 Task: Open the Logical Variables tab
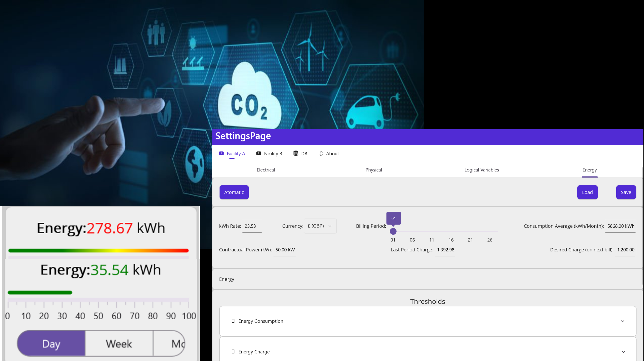tap(481, 170)
